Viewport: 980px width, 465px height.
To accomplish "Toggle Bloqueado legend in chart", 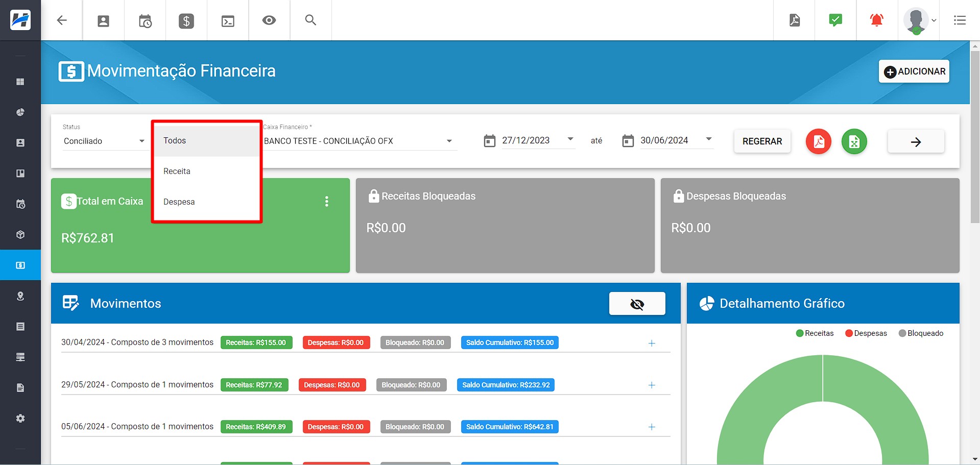I will (x=921, y=333).
